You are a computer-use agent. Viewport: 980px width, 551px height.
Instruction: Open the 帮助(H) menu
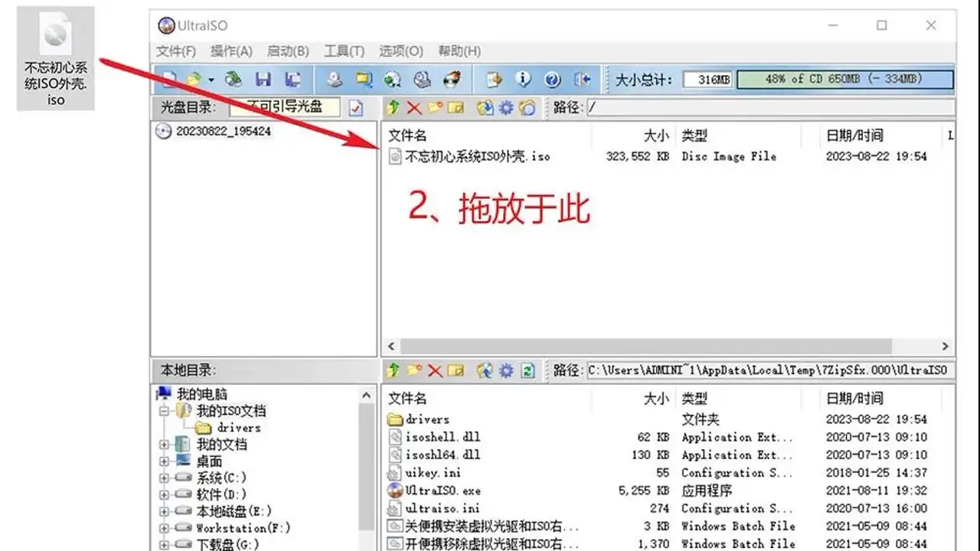pos(459,51)
